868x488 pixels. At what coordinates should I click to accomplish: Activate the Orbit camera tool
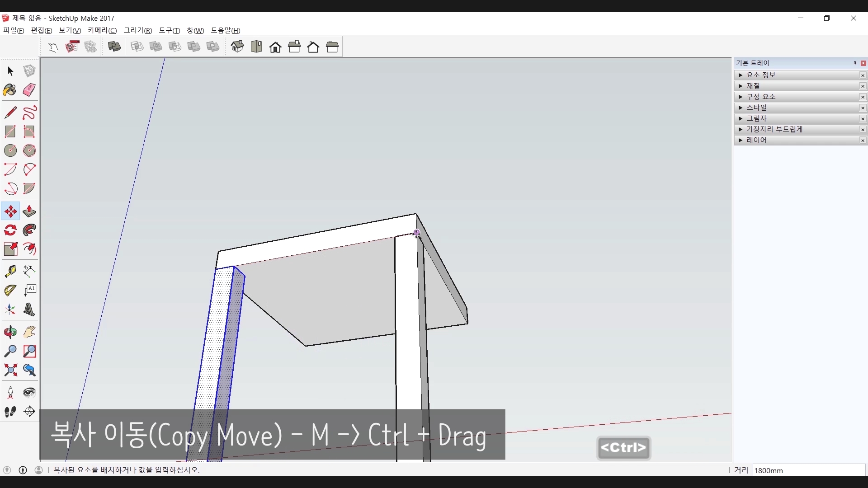(x=10, y=332)
